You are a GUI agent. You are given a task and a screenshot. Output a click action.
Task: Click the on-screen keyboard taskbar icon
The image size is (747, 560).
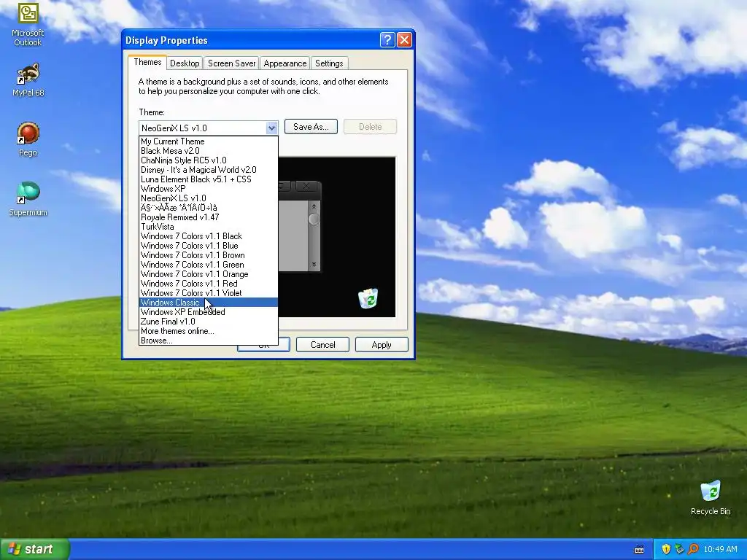pyautogui.click(x=639, y=550)
